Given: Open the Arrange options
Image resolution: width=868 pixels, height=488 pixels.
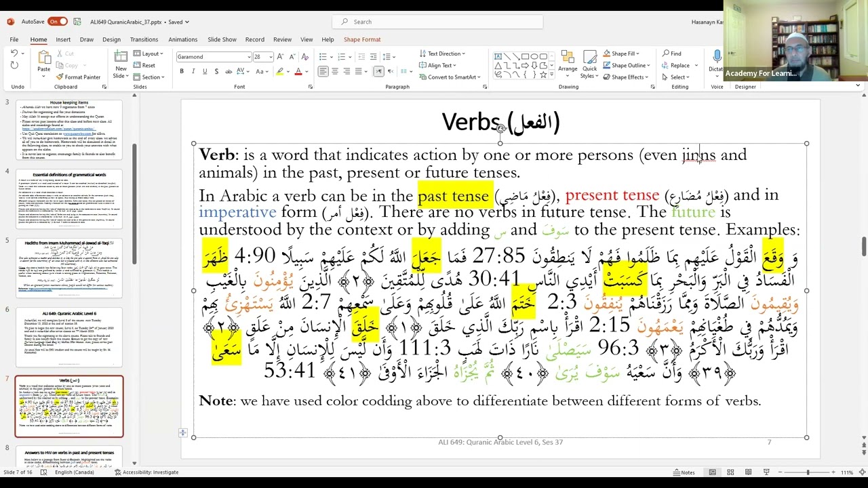Looking at the screenshot, I should (x=568, y=62).
